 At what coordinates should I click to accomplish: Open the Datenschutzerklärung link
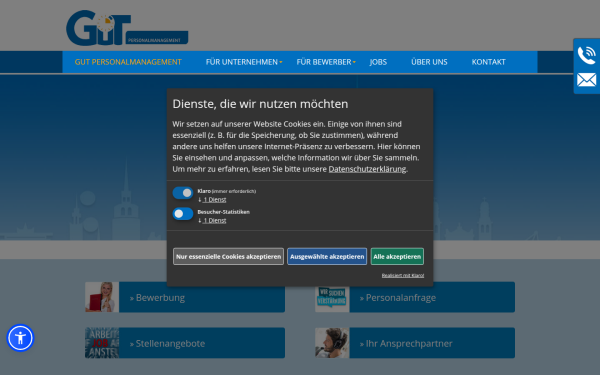pos(367,169)
